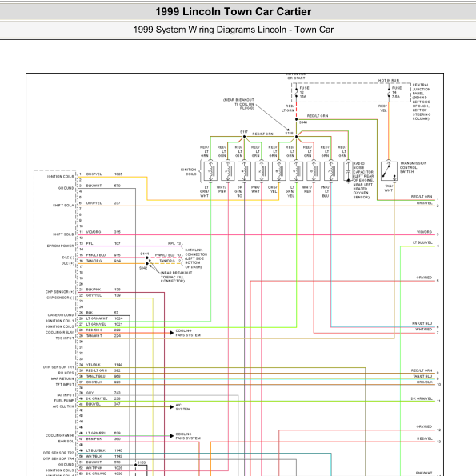This screenshot has width=476, height=476.
Task: Click the 'DTR SENSOR TR4' label
Action: click(x=58, y=458)
